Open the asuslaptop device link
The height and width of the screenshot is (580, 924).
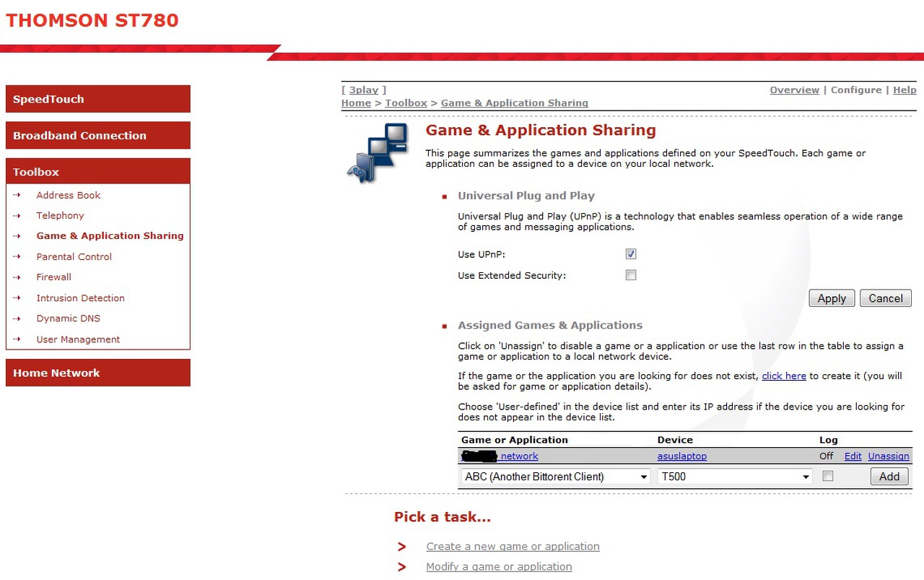pos(682,456)
